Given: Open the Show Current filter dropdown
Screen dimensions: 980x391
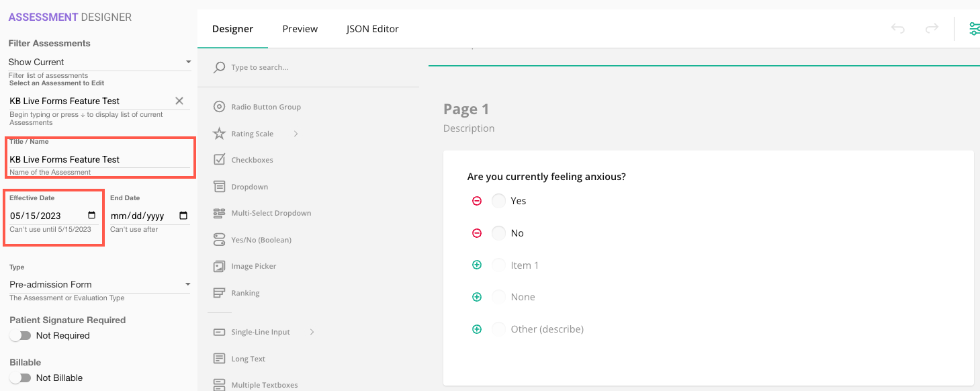Looking at the screenshot, I should click(x=99, y=62).
